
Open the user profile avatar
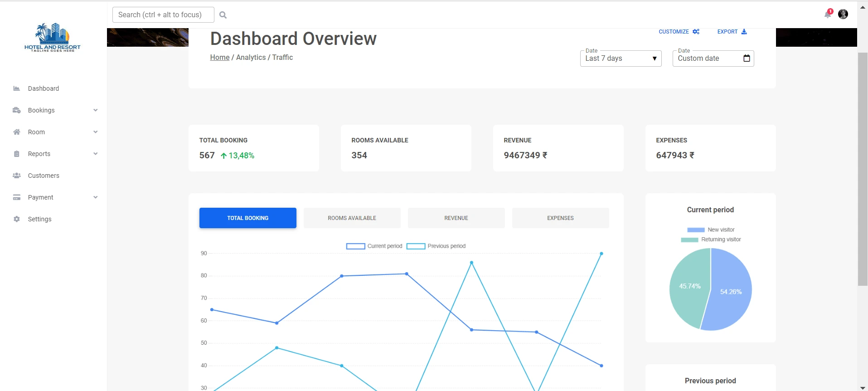pyautogui.click(x=843, y=14)
